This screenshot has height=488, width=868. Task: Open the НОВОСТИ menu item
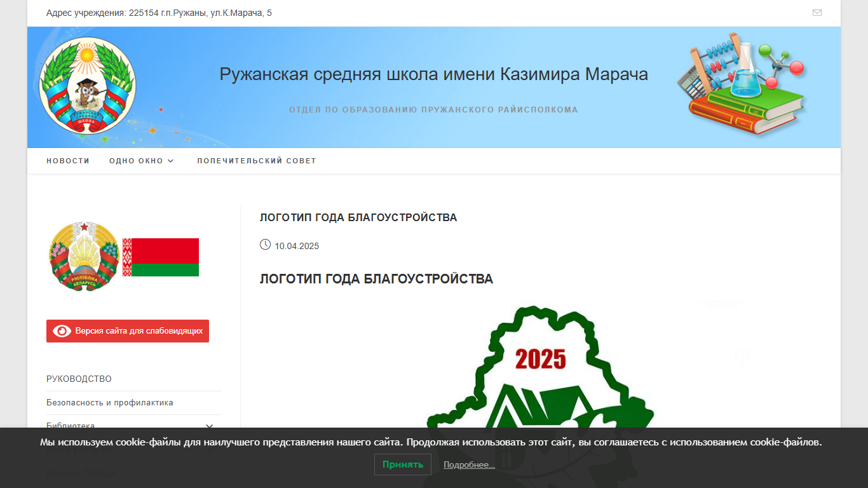point(68,161)
